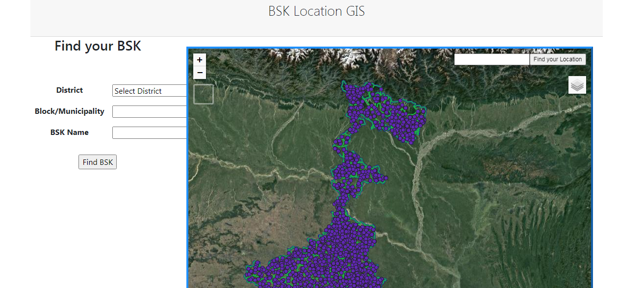The height and width of the screenshot is (288, 644).
Task: Click the Find your Location button
Action: coord(558,59)
